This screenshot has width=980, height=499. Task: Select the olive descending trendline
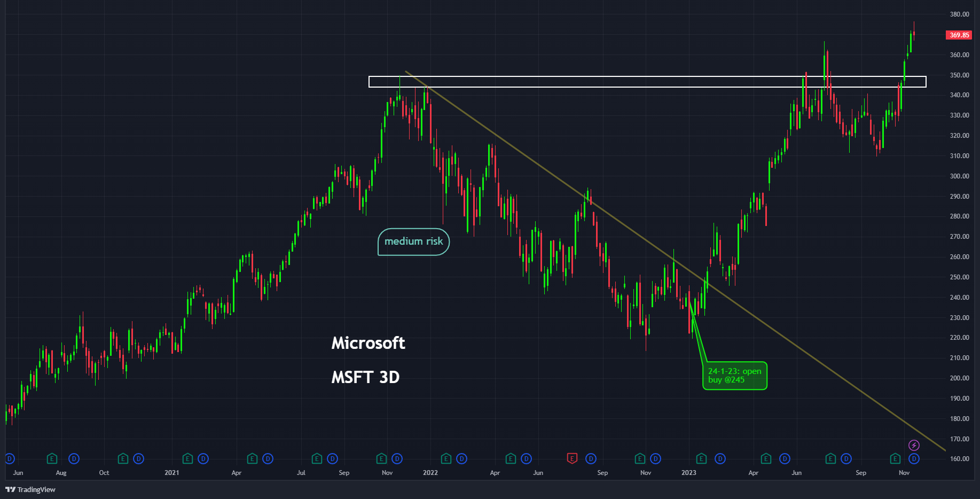tap(676, 261)
